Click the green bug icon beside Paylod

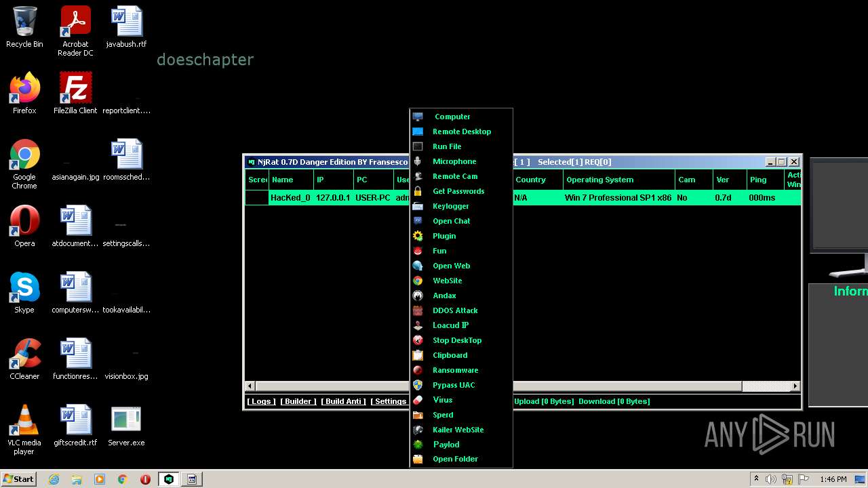coord(418,445)
